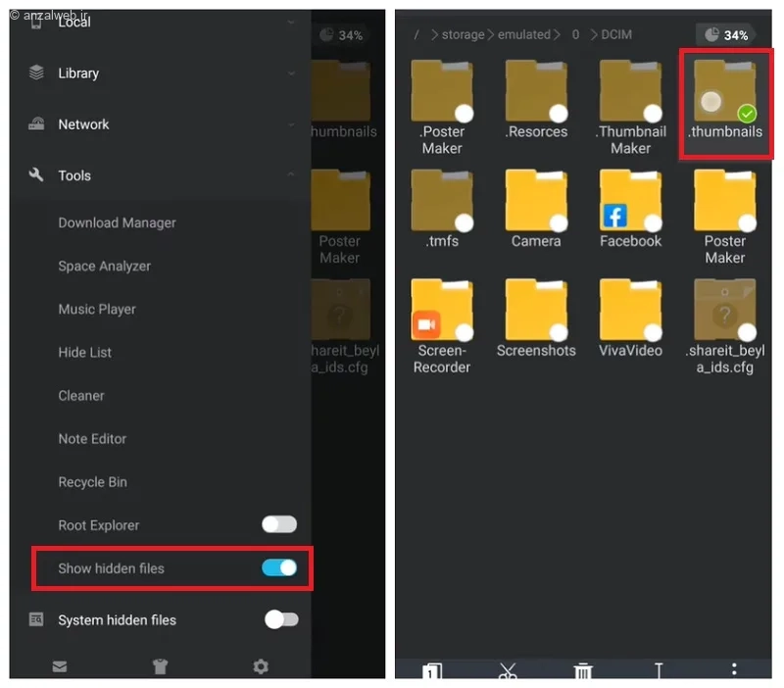Tap the trash delete icon
This screenshot has height=688, width=784.
[x=582, y=670]
